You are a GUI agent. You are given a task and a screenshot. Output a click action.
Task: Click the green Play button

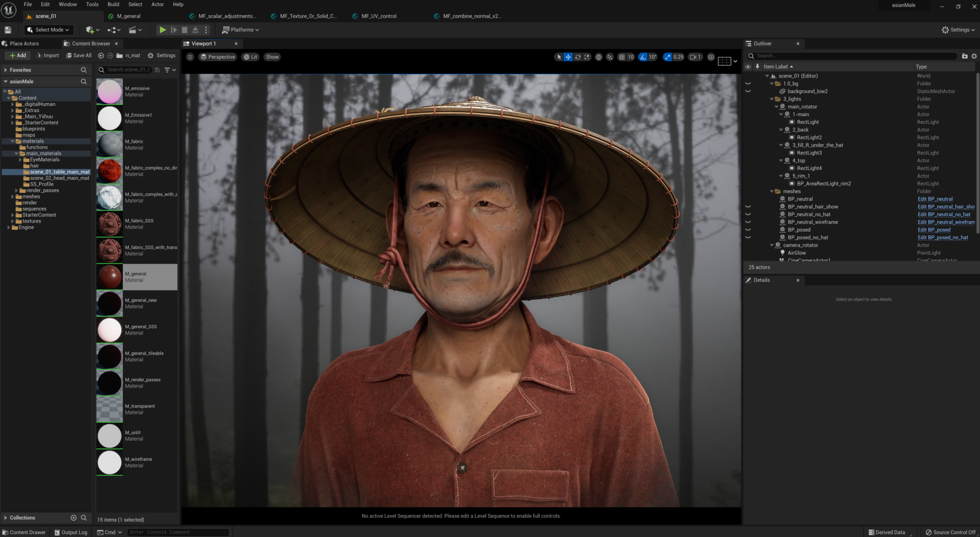tap(162, 30)
